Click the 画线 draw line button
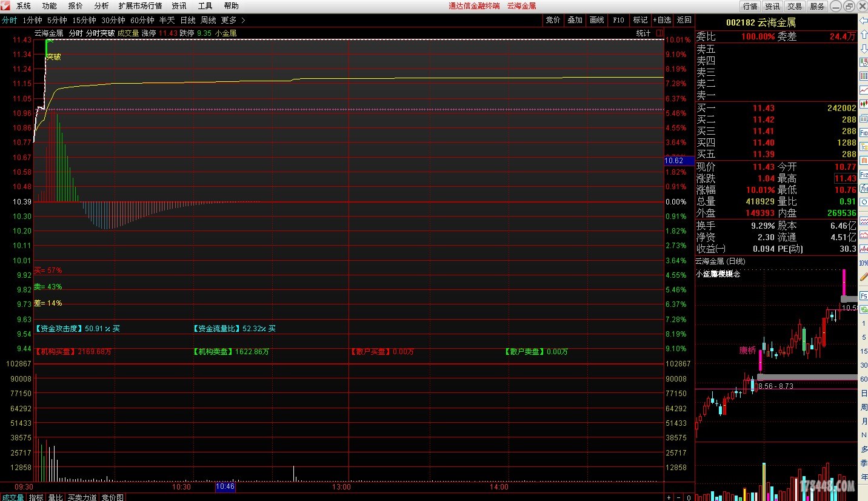This screenshot has width=868, height=501. click(x=596, y=20)
